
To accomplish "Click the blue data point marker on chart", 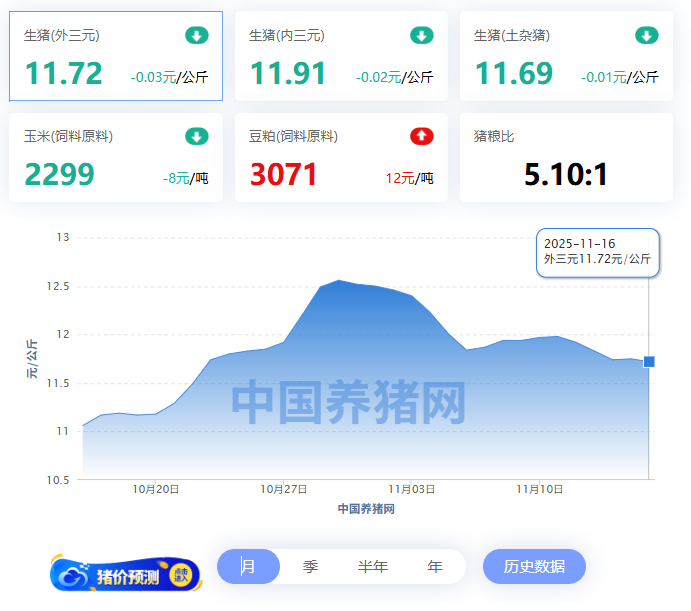I will (x=649, y=361).
